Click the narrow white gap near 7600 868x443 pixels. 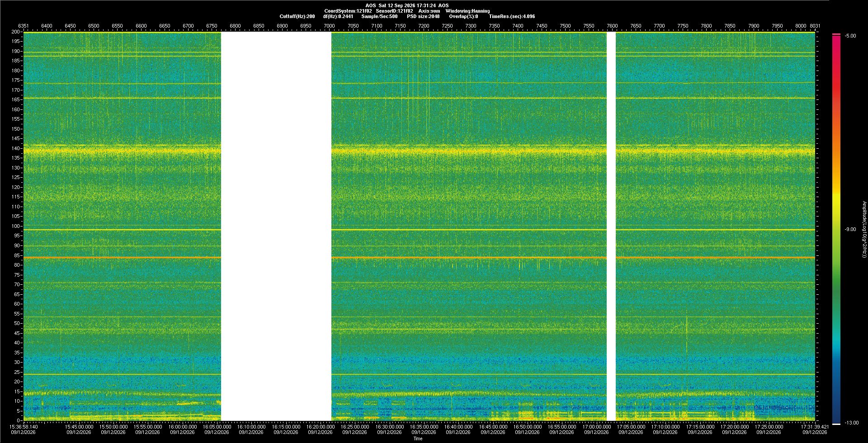pos(611,226)
